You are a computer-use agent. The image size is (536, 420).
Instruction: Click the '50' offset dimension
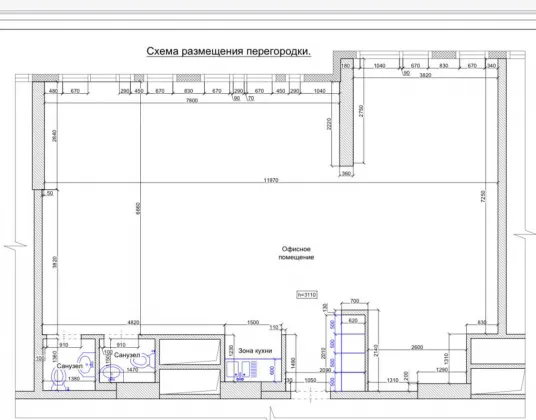coord(50,193)
